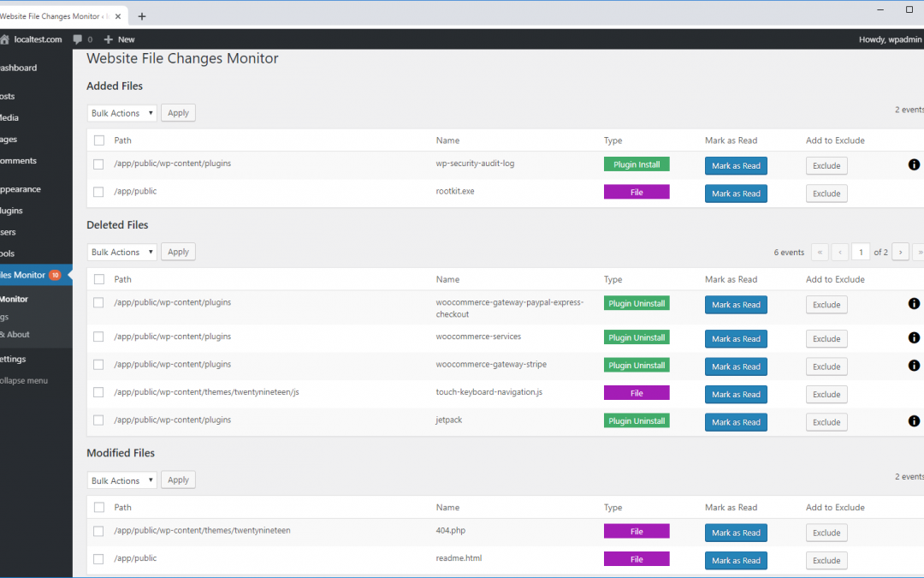924x578 pixels.
Task: Click the 10 notification badge on Files Monitor
Action: tap(55, 275)
